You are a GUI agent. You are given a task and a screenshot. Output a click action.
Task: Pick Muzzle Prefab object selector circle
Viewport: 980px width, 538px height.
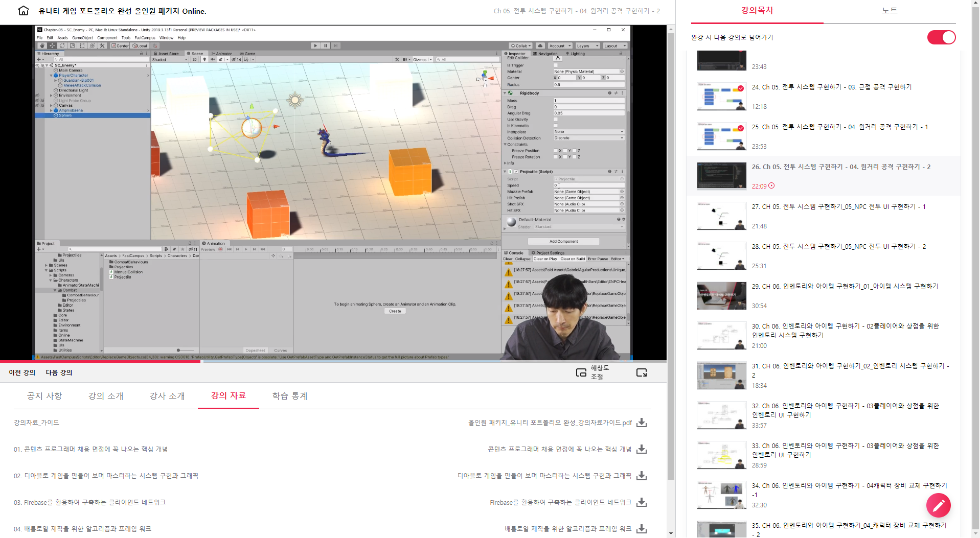click(x=622, y=192)
